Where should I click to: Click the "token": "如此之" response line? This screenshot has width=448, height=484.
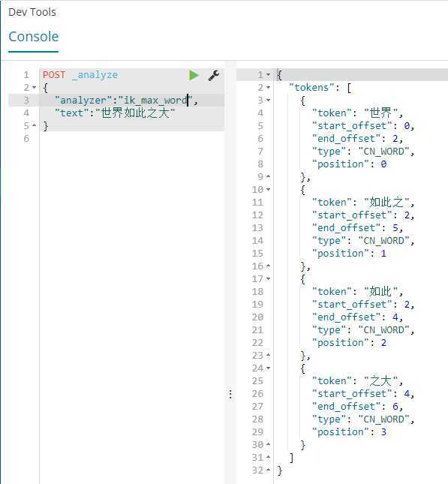click(362, 203)
